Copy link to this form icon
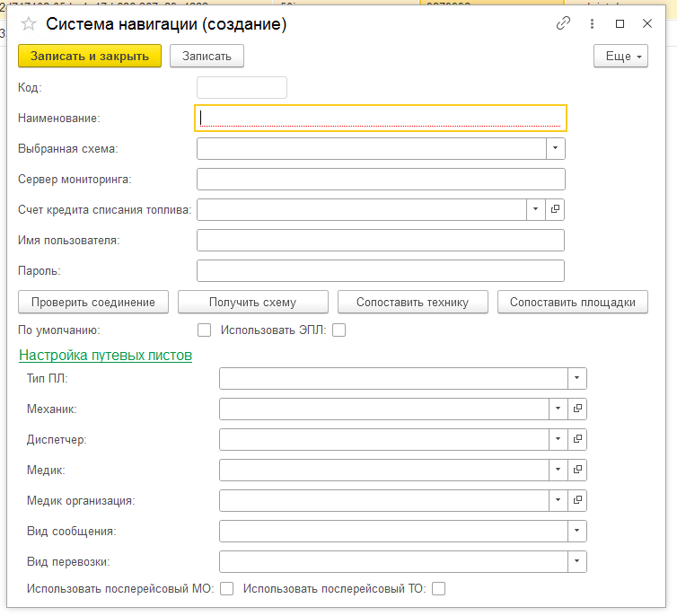Viewport: 677px width, 616px height. 563,23
